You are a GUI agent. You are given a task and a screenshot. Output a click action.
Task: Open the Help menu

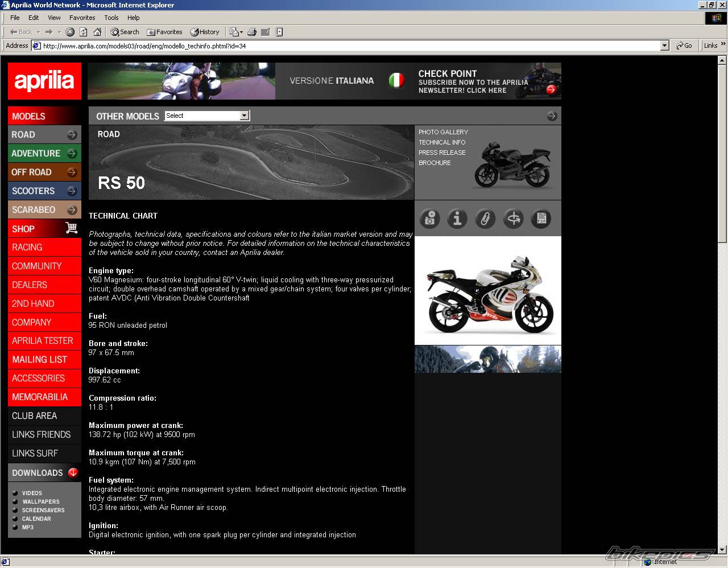[134, 18]
